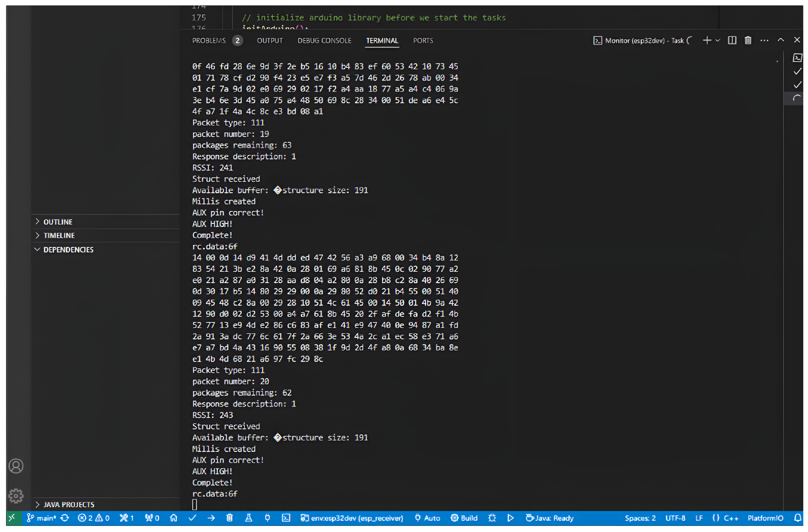Screen dimensions: 808x532
Task: Maximize the terminal panel with chevron
Action: 781,40
